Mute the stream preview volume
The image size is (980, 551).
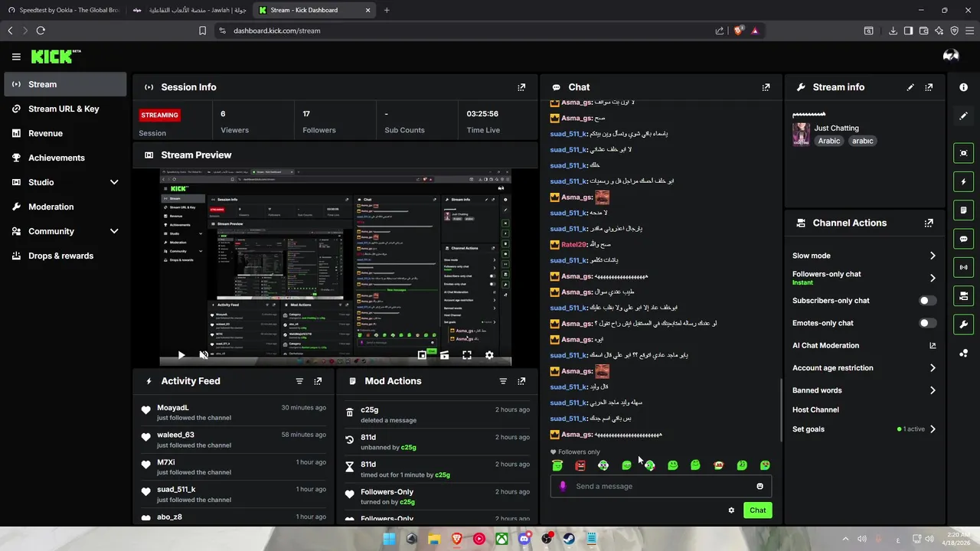click(204, 355)
